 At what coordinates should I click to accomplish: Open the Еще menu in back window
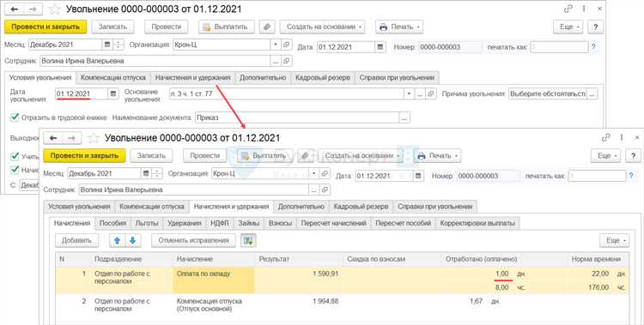(x=568, y=27)
